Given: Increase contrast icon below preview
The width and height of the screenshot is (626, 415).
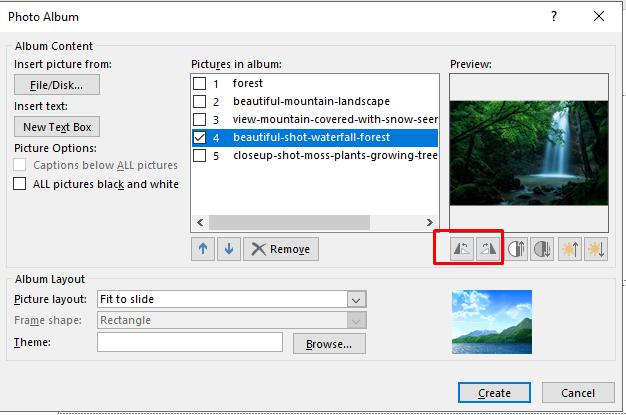Looking at the screenshot, I should tap(516, 249).
